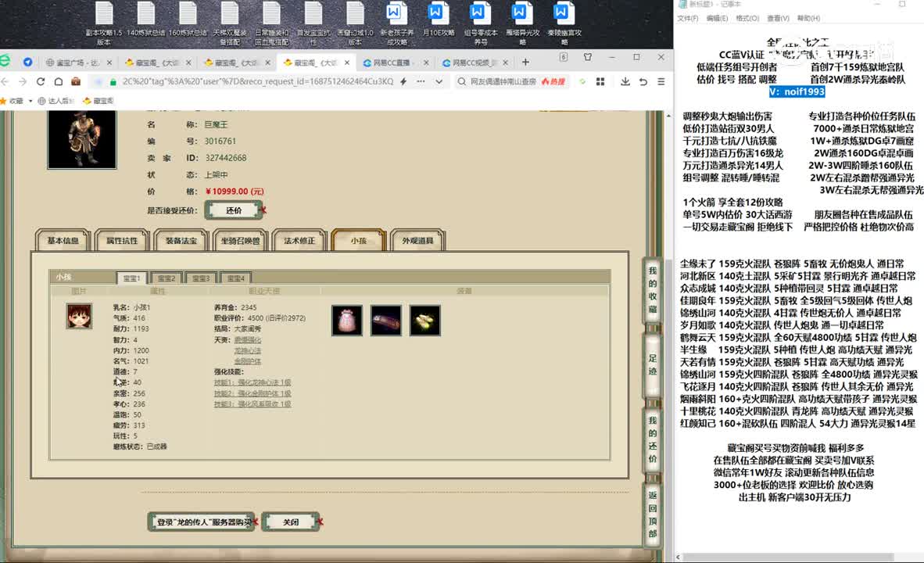The height and width of the screenshot is (563, 924).
Task: Open 足迹 in the side panel
Action: click(x=652, y=364)
